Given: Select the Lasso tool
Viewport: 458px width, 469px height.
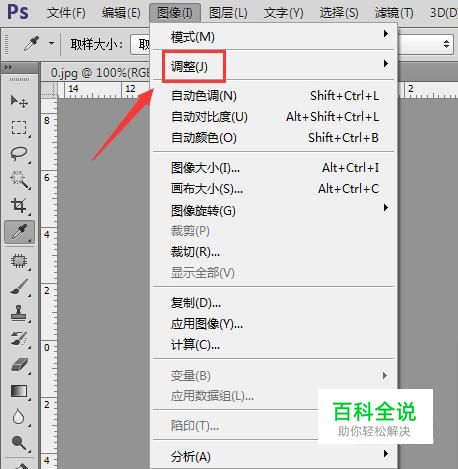Looking at the screenshot, I should 19,153.
